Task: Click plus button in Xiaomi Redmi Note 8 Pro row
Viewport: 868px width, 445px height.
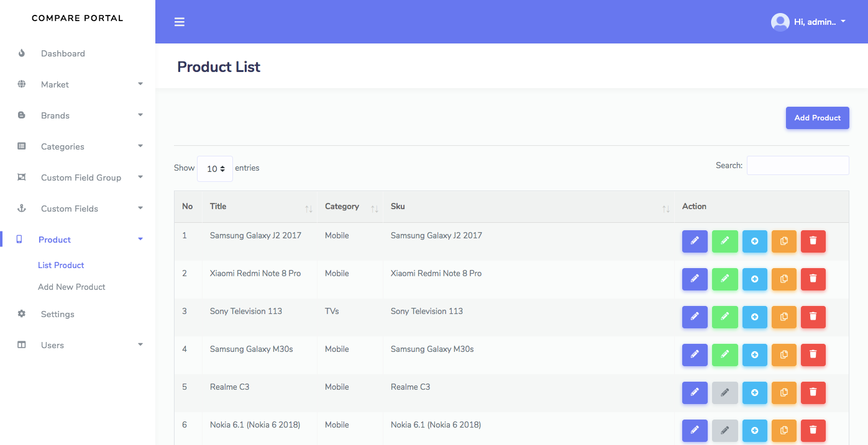Action: 754,279
